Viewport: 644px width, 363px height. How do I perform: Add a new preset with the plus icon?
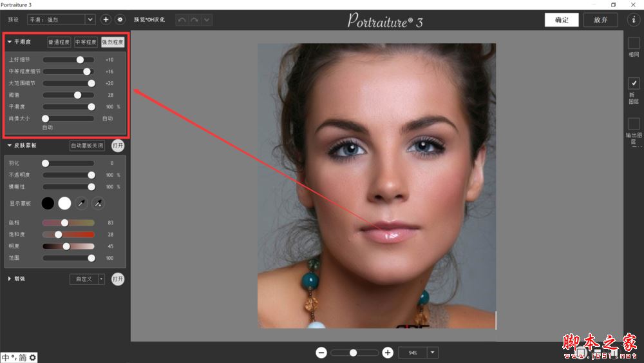(106, 19)
